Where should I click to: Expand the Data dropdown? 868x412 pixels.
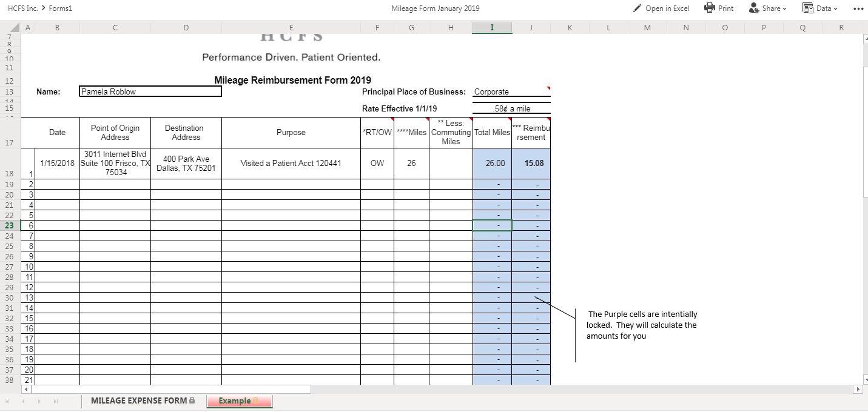835,8
